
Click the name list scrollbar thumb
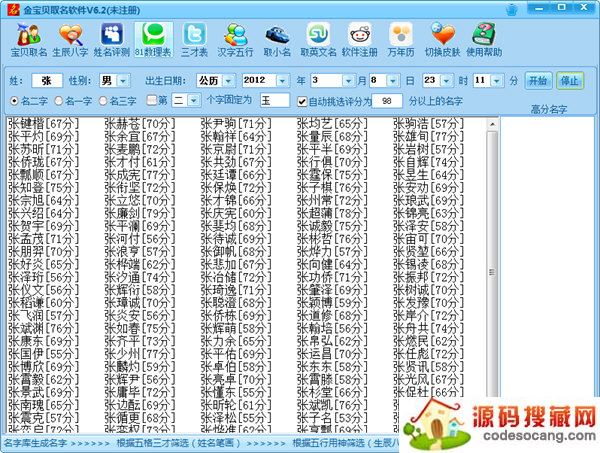point(492,264)
